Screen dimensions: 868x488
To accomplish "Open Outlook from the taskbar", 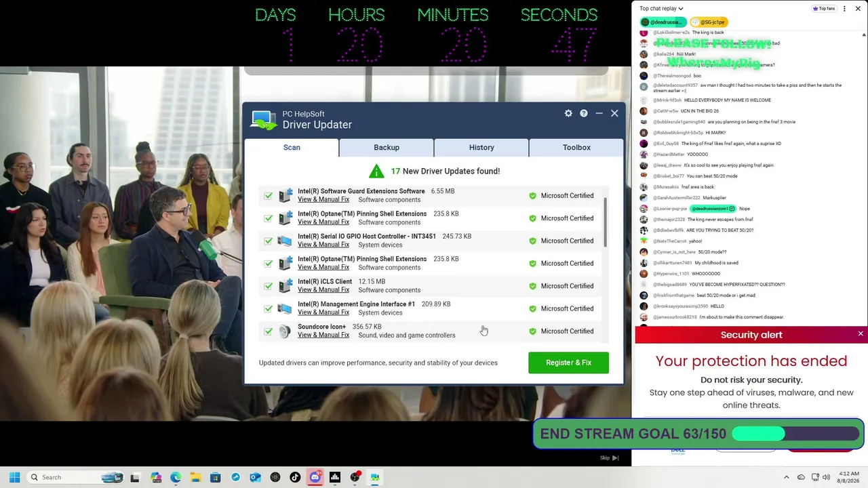I will point(255,477).
